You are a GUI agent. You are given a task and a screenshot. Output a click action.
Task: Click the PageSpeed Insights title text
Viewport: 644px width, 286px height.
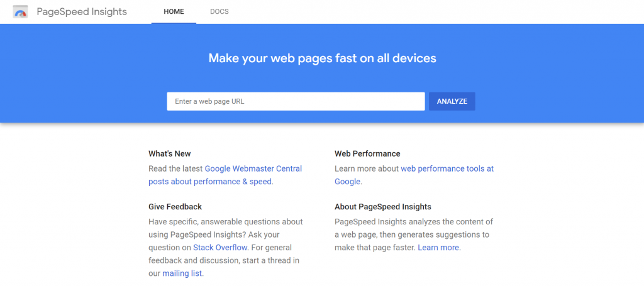tap(82, 12)
